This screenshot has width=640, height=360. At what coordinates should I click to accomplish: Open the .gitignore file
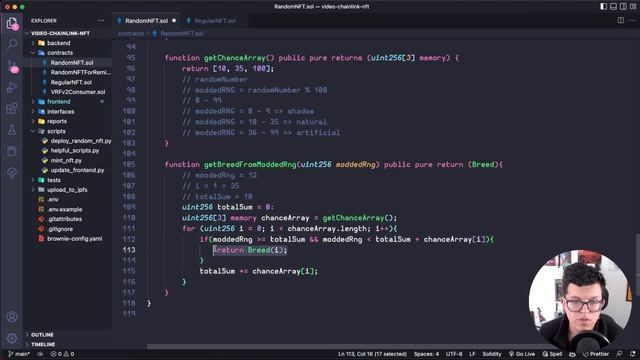tap(60, 229)
